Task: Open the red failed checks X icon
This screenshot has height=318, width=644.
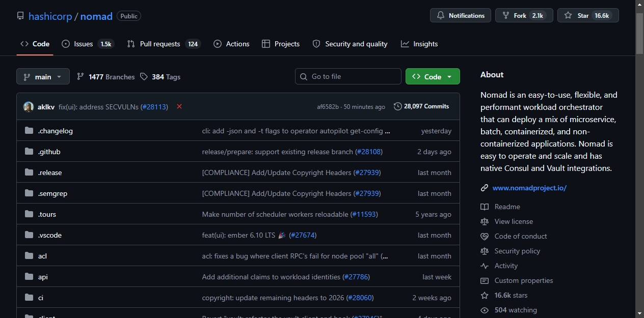Action: tap(179, 106)
